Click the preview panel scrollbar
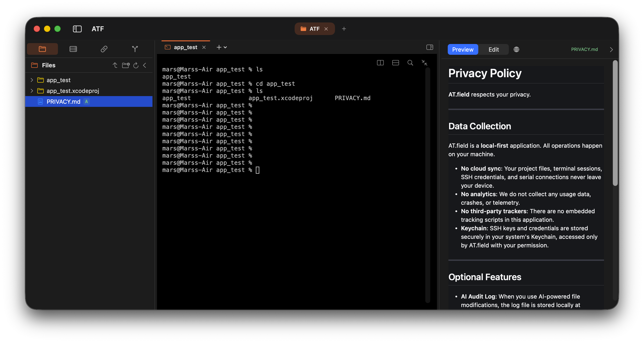This screenshot has height=343, width=644. [x=615, y=123]
